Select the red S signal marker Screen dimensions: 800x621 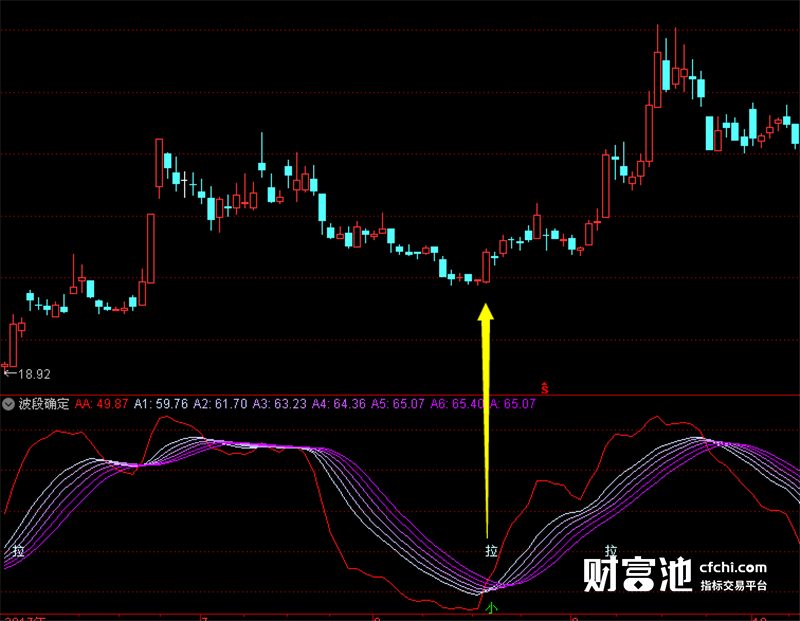point(545,388)
